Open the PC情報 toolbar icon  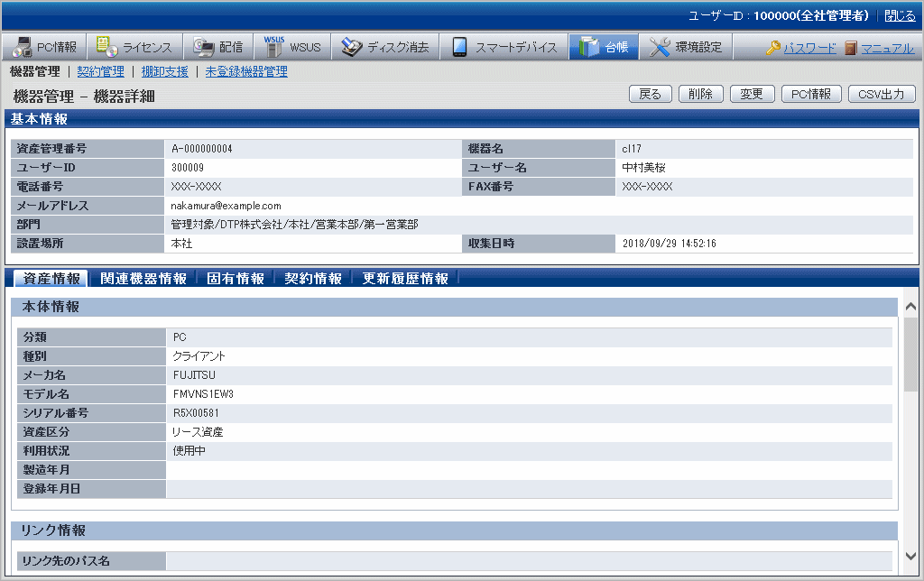pyautogui.click(x=23, y=48)
